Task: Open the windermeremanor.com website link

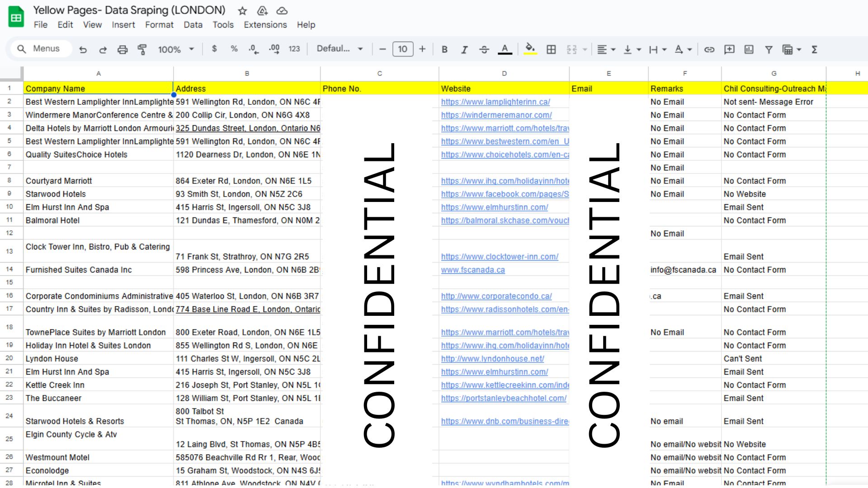Action: point(496,115)
